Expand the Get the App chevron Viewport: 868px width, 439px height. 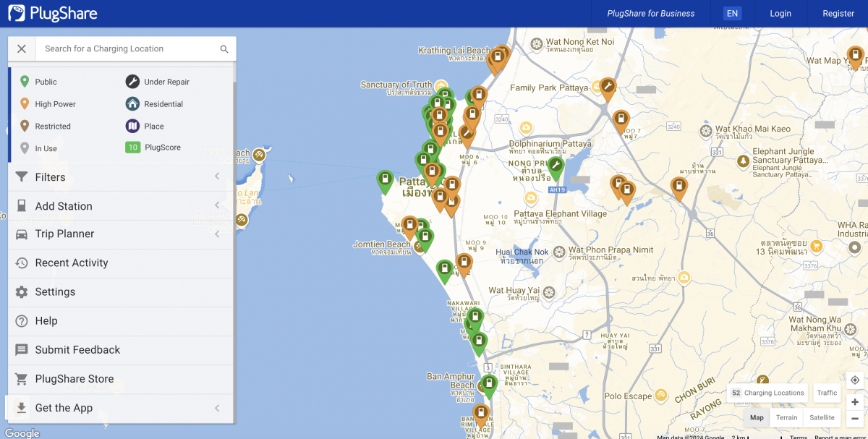[x=217, y=408]
